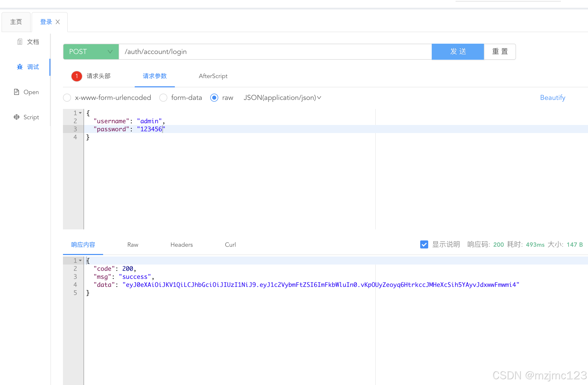This screenshot has height=385, width=588.
Task: Select the raw radio option
Action: pos(214,98)
